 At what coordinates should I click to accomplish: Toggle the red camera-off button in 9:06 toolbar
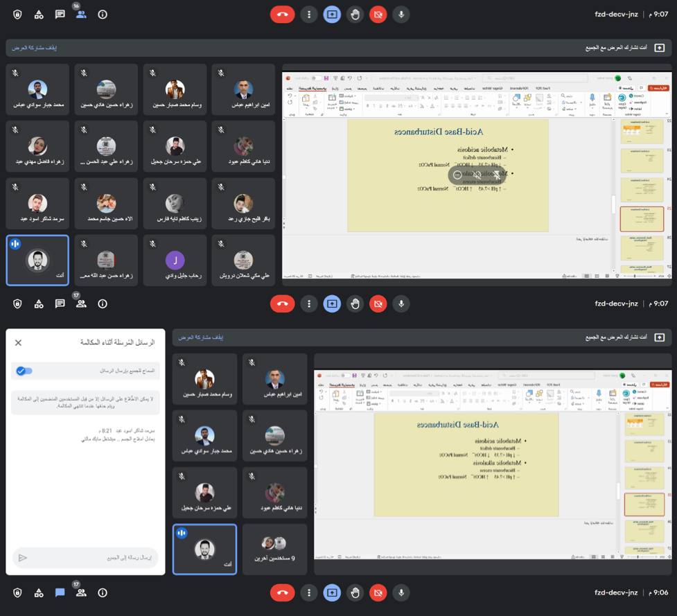[x=378, y=592]
